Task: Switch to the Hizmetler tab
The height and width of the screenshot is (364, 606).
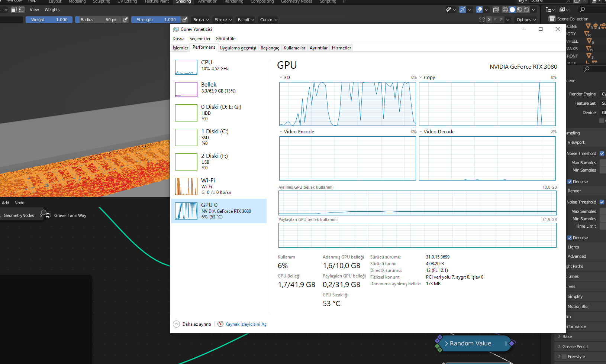Action: pos(341,48)
